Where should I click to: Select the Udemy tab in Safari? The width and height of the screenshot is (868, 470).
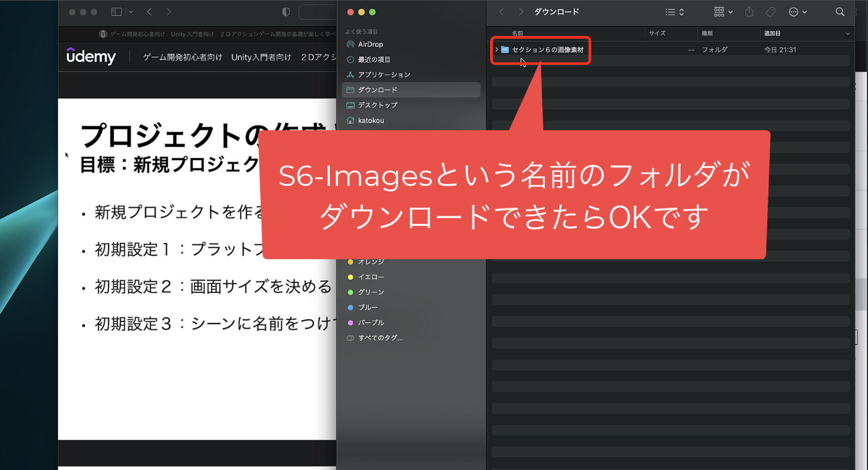tap(218, 34)
